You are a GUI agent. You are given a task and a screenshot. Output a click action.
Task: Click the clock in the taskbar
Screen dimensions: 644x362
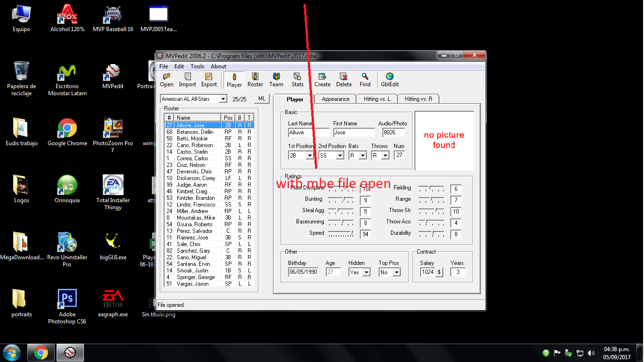click(617, 353)
